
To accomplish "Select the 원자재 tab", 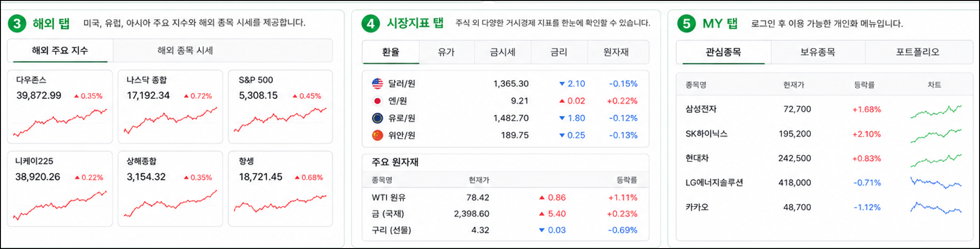I will 616,52.
